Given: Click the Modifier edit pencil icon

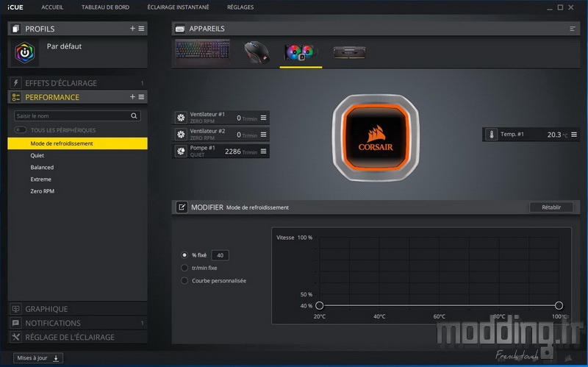Looking at the screenshot, I should [x=182, y=207].
